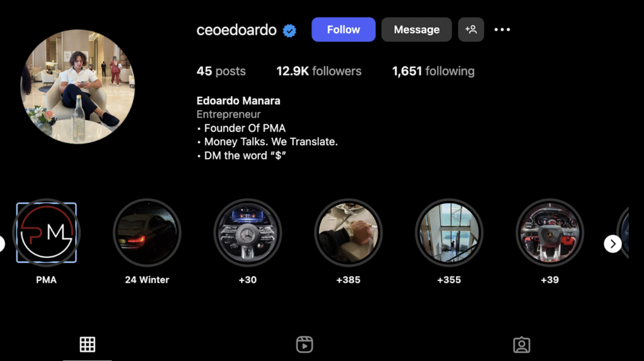Open the +30 Mercedes steering wheel highlight
Screen dimensions: 644x361
(248, 233)
